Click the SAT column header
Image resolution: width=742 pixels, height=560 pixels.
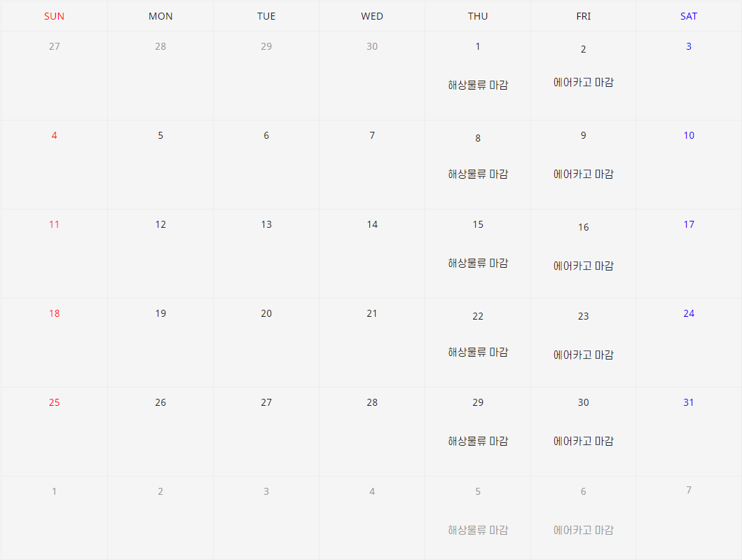688,16
